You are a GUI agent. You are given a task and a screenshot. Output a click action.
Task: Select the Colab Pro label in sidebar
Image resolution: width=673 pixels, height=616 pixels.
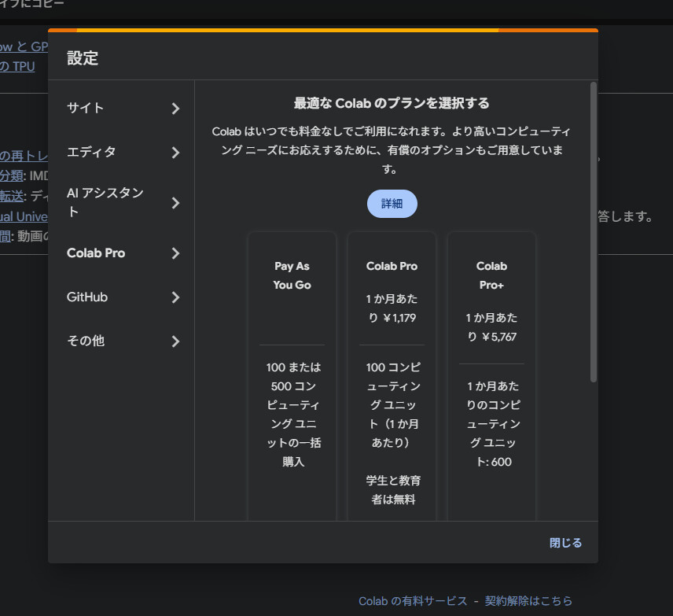tap(96, 253)
